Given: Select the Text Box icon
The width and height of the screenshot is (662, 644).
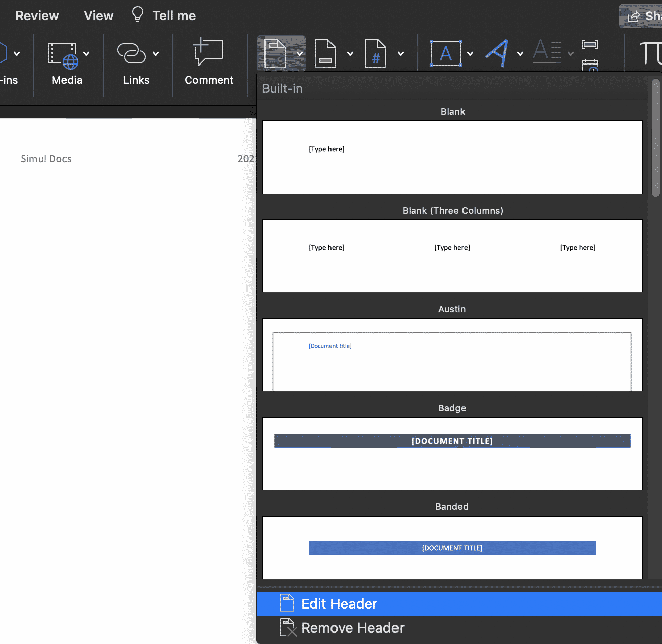Looking at the screenshot, I should pos(445,53).
